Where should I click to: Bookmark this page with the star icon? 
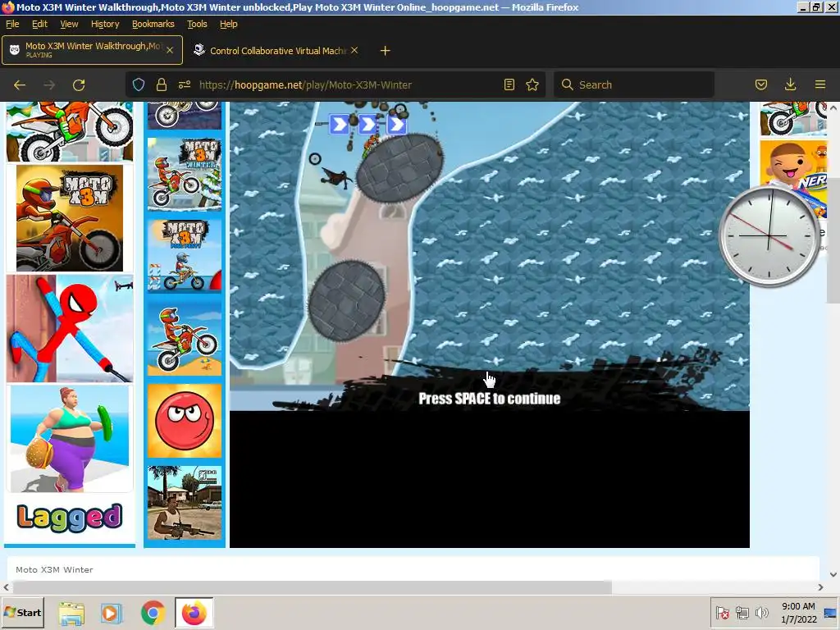click(532, 84)
